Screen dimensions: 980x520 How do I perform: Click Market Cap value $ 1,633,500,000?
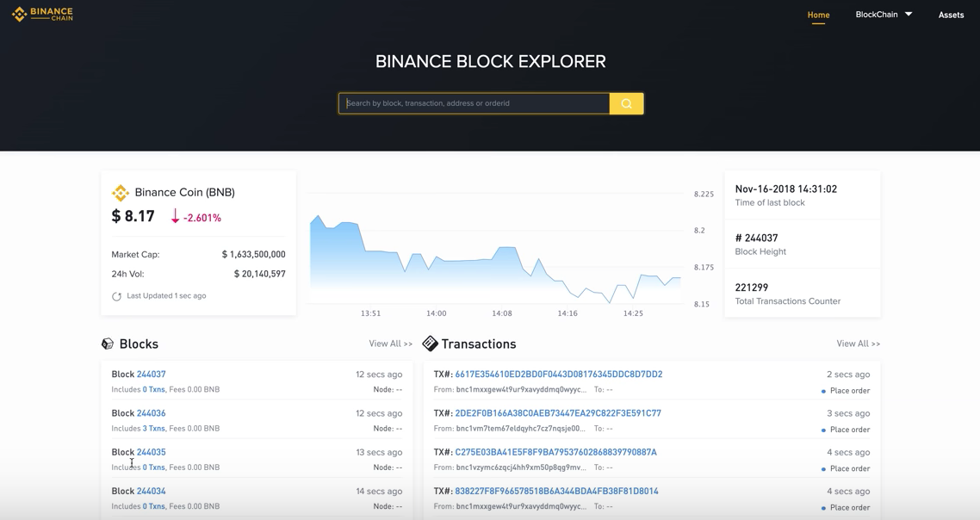(254, 254)
